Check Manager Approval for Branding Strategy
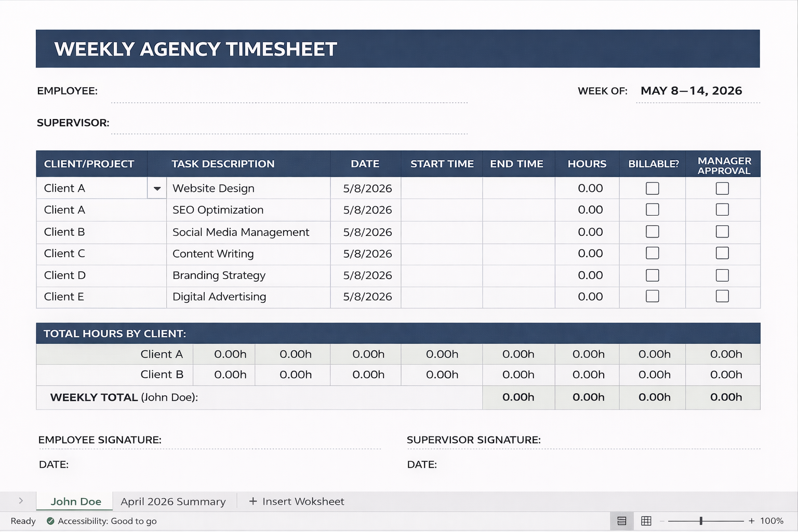 pos(722,275)
